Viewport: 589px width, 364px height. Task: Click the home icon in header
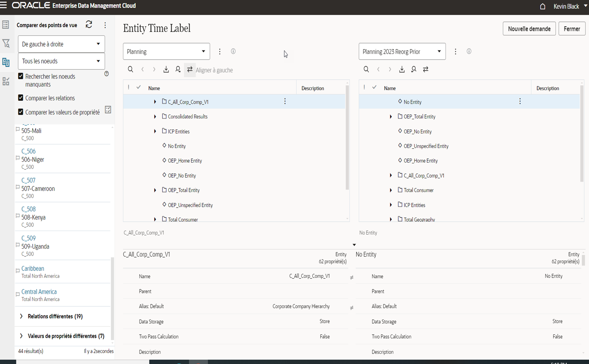543,6
